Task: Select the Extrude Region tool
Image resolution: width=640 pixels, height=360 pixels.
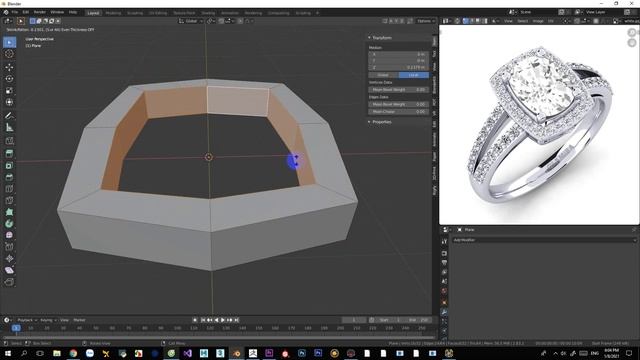Action: pos(9,153)
